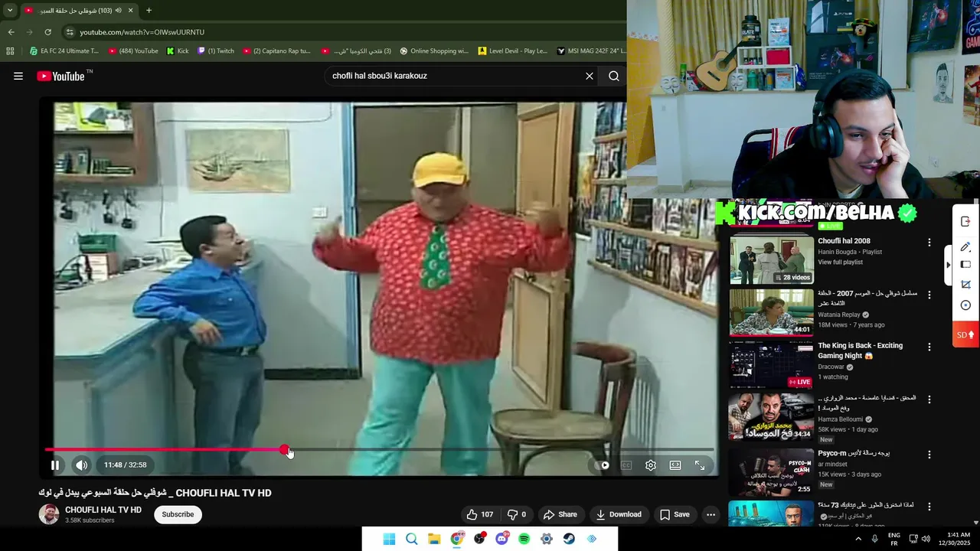Open Windows Start menu on taskbar

pyautogui.click(x=389, y=539)
